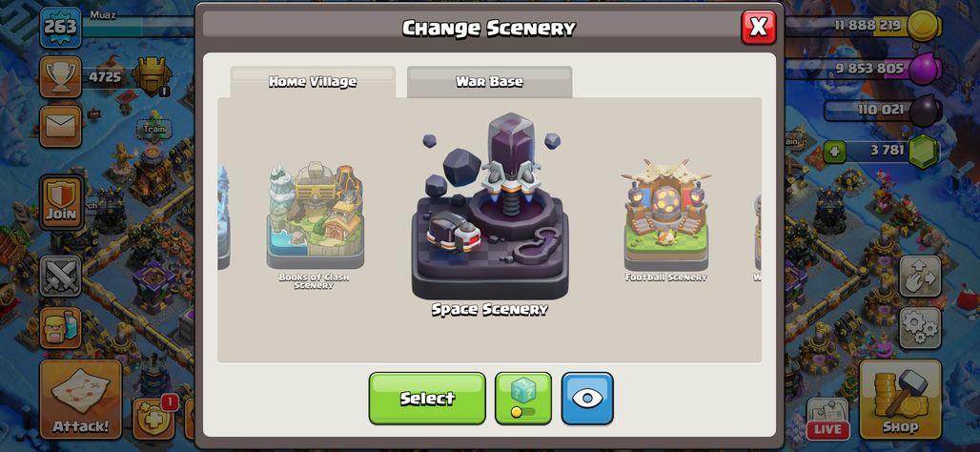Close the Change Scenery dialog
The width and height of the screenshot is (980, 452).
(758, 27)
